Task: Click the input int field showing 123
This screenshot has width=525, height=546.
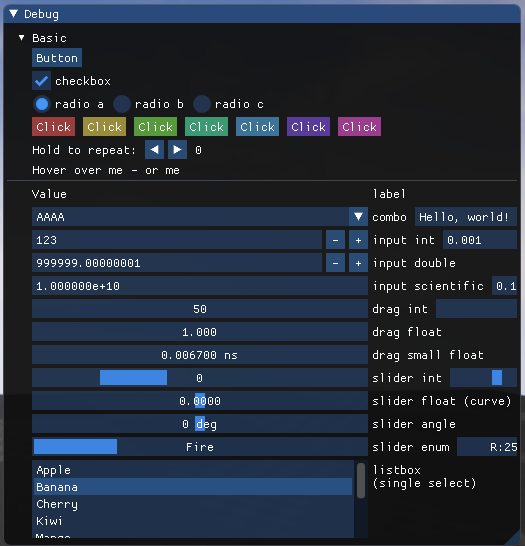Action: (x=177, y=240)
